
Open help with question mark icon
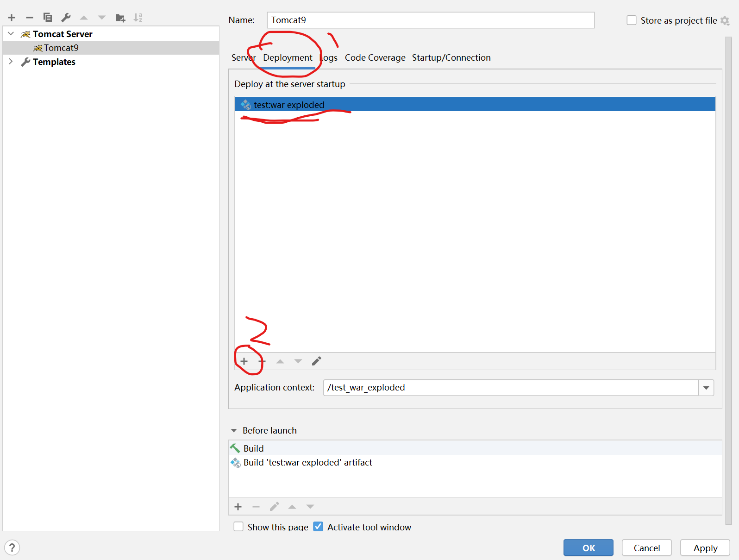tap(12, 547)
